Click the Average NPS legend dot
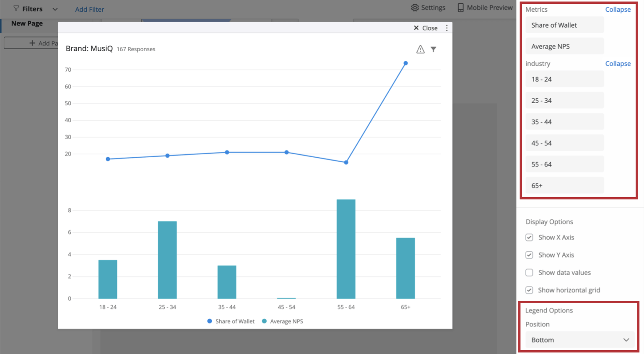 pyautogui.click(x=265, y=321)
